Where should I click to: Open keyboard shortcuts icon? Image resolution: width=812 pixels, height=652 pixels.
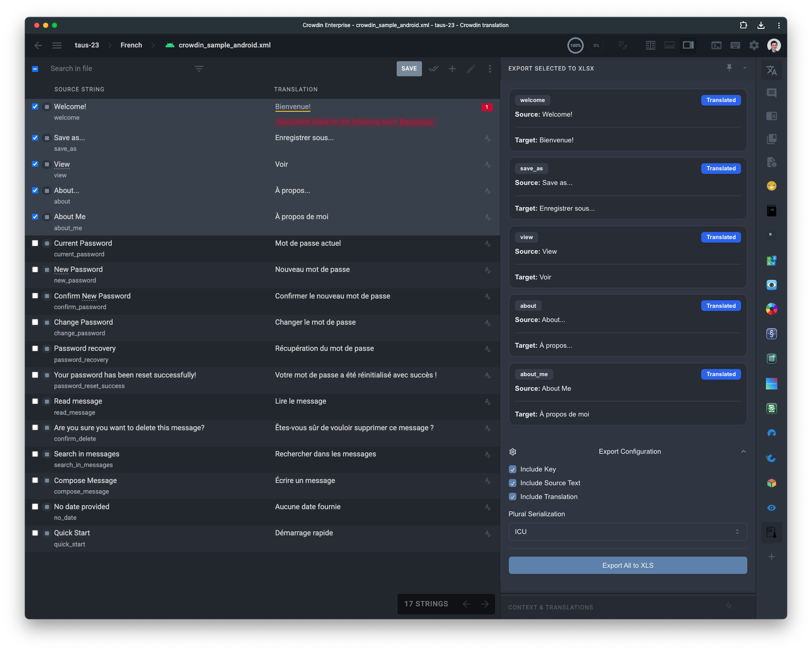tap(735, 45)
